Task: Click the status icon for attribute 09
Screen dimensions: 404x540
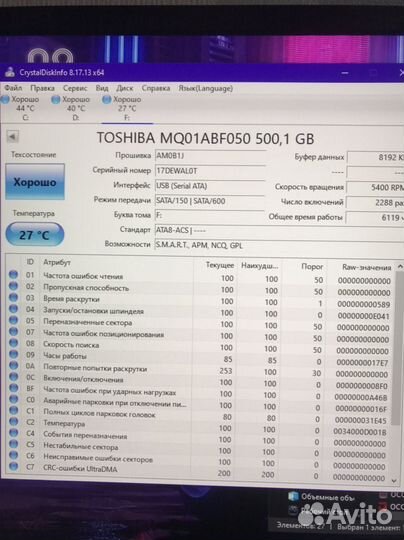Action: [13, 354]
